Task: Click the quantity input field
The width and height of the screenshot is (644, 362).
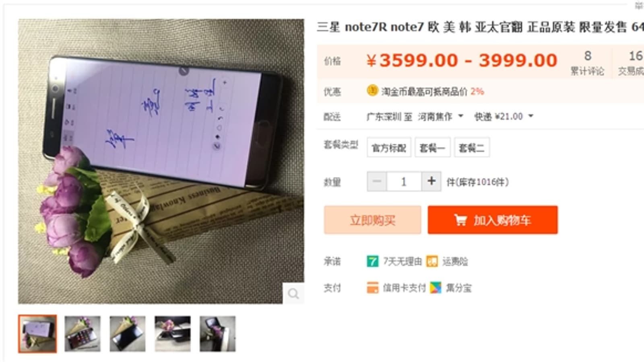Action: pos(404,181)
